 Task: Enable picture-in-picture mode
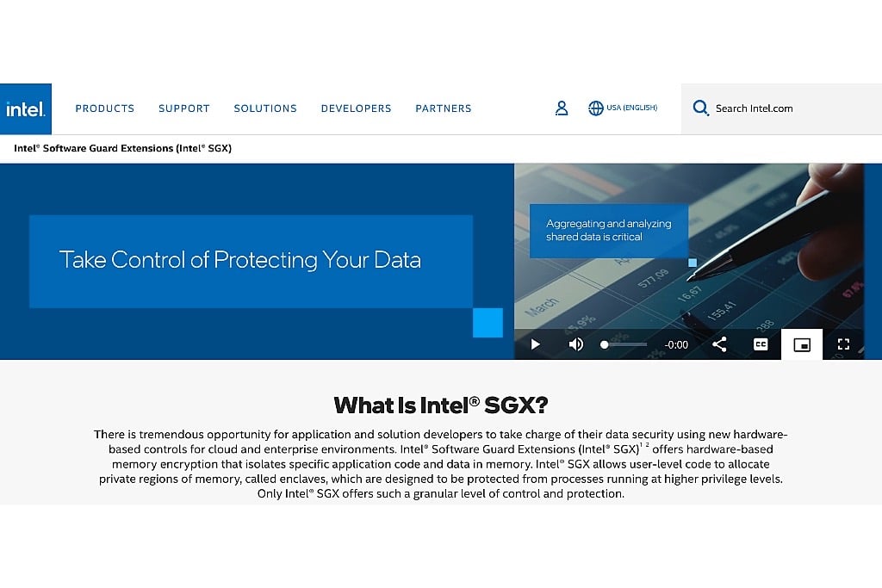(802, 344)
